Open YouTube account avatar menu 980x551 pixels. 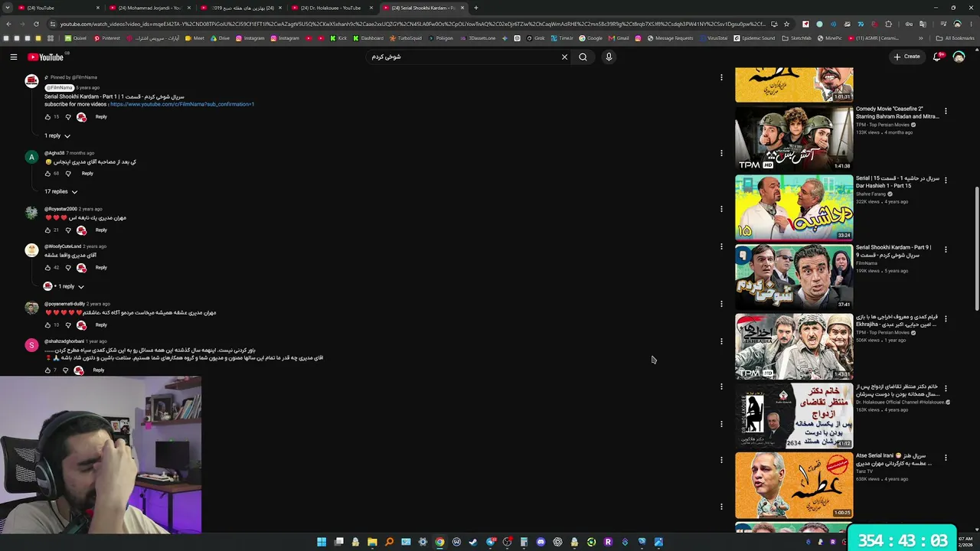(959, 57)
